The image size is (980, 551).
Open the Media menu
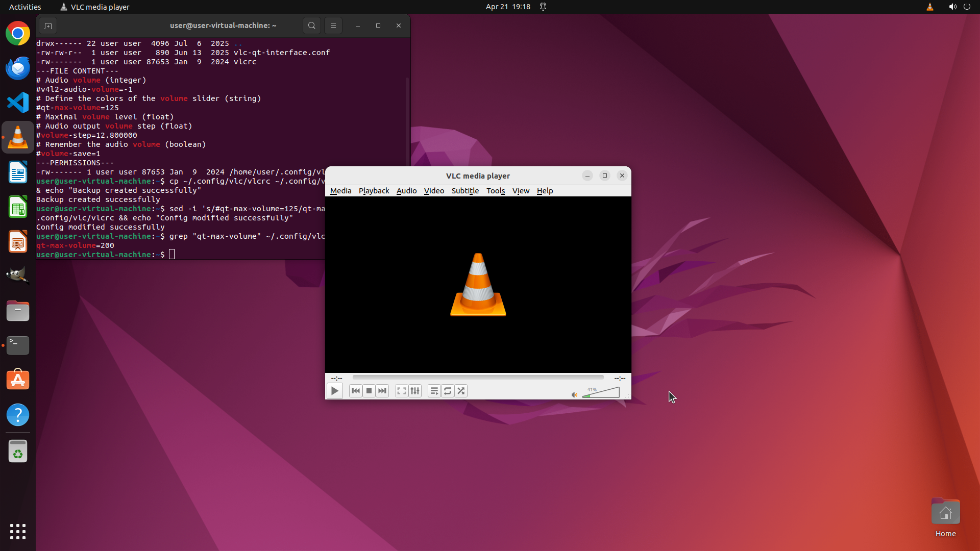coord(340,191)
